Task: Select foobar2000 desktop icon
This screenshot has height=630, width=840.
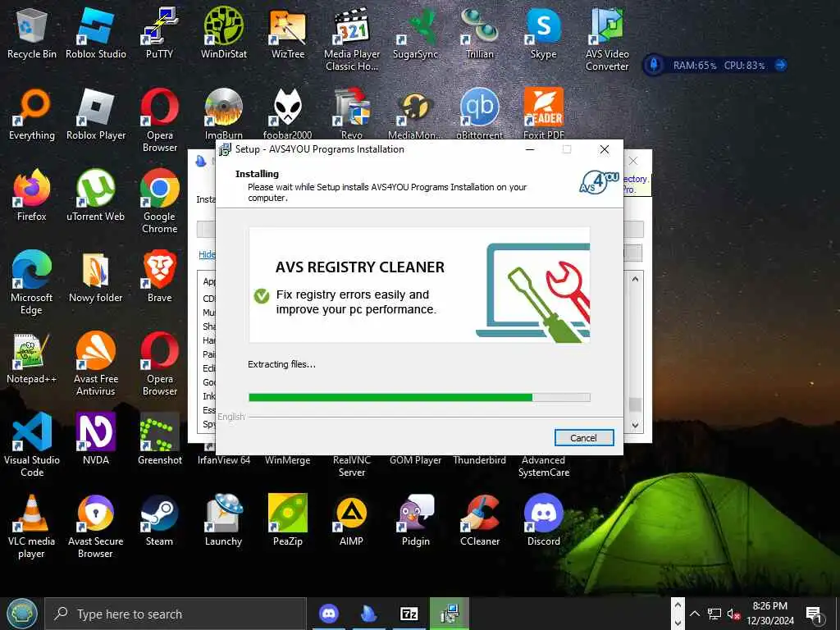Action: (x=288, y=113)
